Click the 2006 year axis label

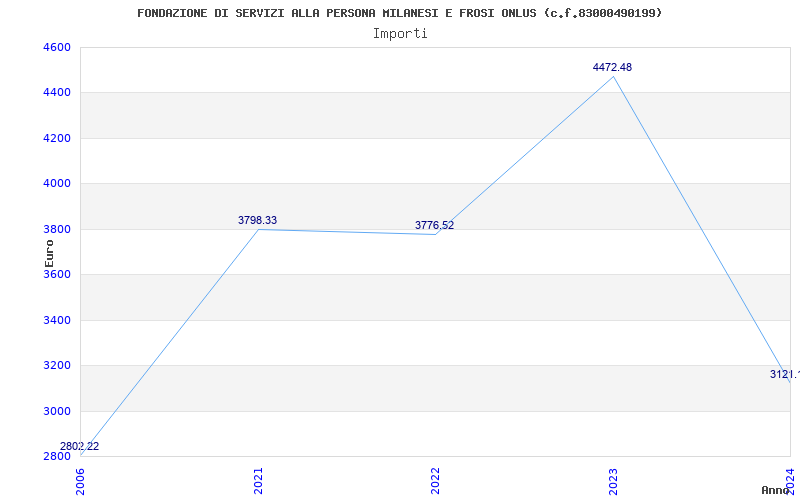coord(81,481)
